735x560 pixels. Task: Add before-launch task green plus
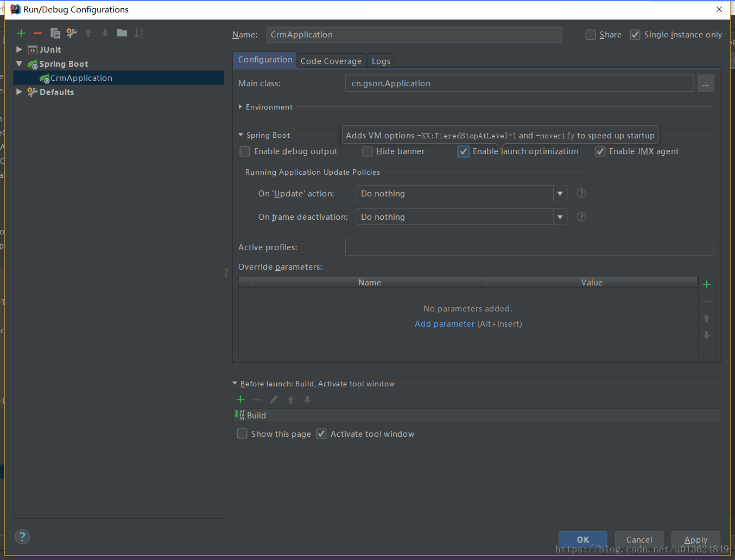click(240, 400)
